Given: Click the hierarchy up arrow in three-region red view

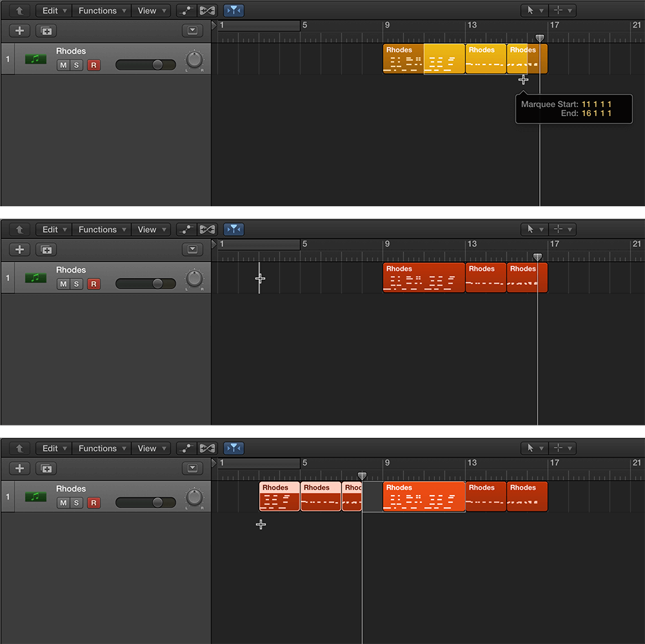Looking at the screenshot, I should (x=19, y=229).
